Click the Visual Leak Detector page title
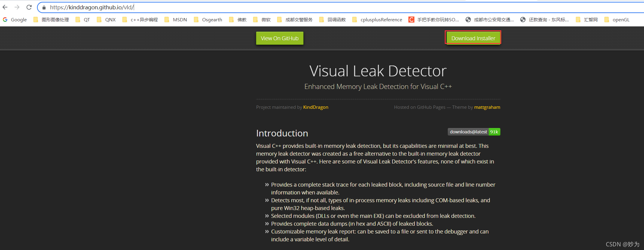This screenshot has width=644, height=250. (378, 71)
